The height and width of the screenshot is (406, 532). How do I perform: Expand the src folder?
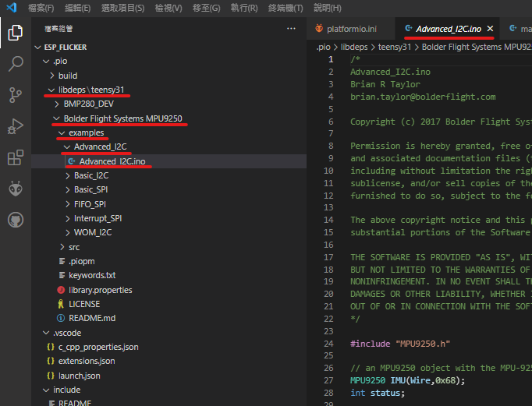click(x=62, y=247)
